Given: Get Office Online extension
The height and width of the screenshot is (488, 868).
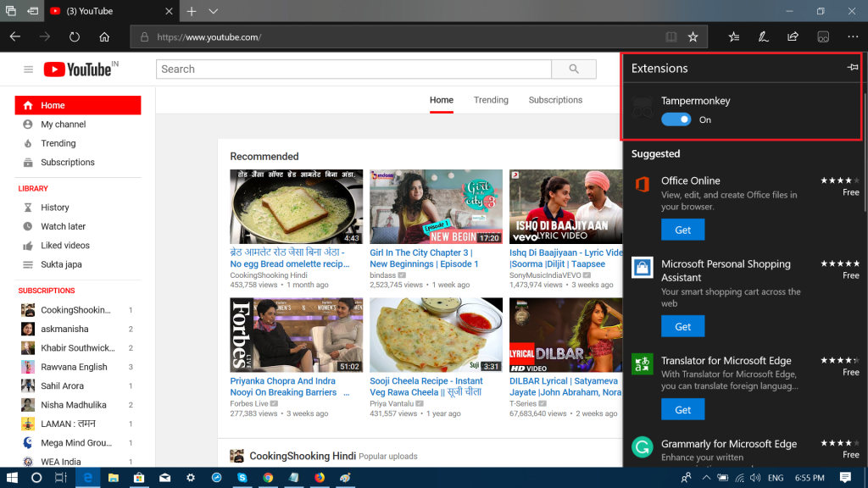Looking at the screenshot, I should (x=682, y=230).
